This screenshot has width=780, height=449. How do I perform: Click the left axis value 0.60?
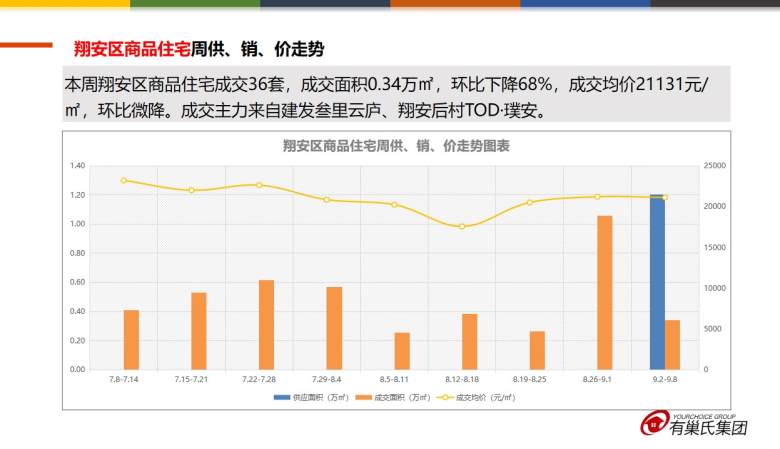point(78,282)
